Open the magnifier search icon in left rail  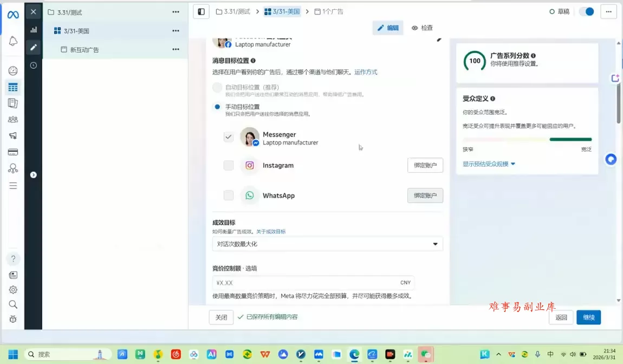[x=12, y=304]
